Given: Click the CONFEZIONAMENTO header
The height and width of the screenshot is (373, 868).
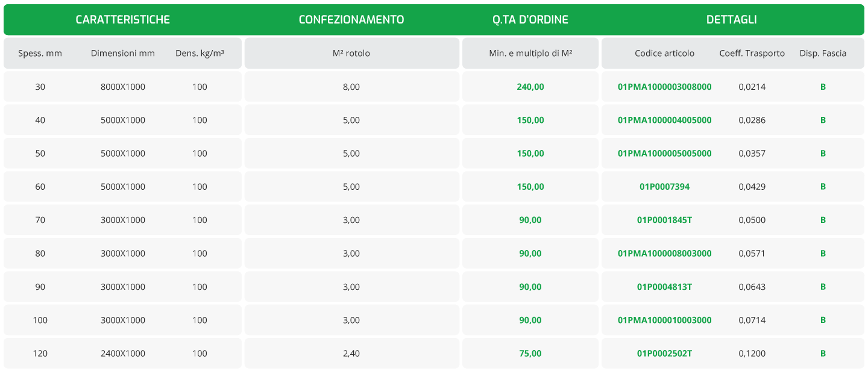Looking at the screenshot, I should click(351, 20).
